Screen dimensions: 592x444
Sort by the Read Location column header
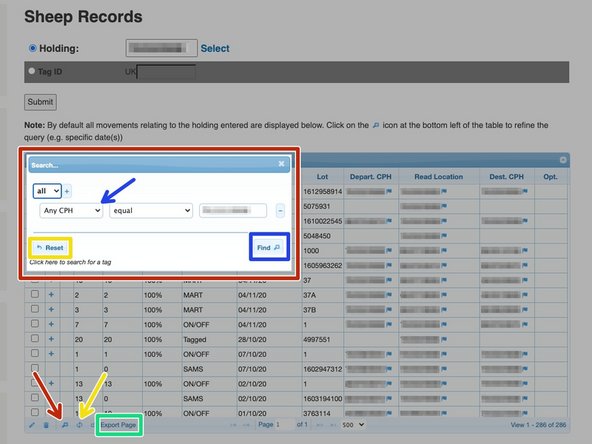(439, 177)
